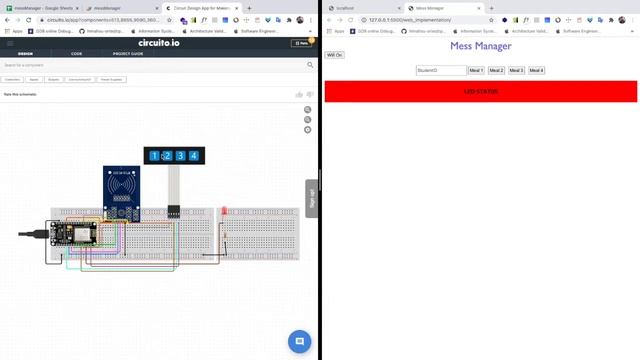Expand bookmarks overflow chevron in left browser
This screenshot has width=640, height=360.
click(x=311, y=31)
